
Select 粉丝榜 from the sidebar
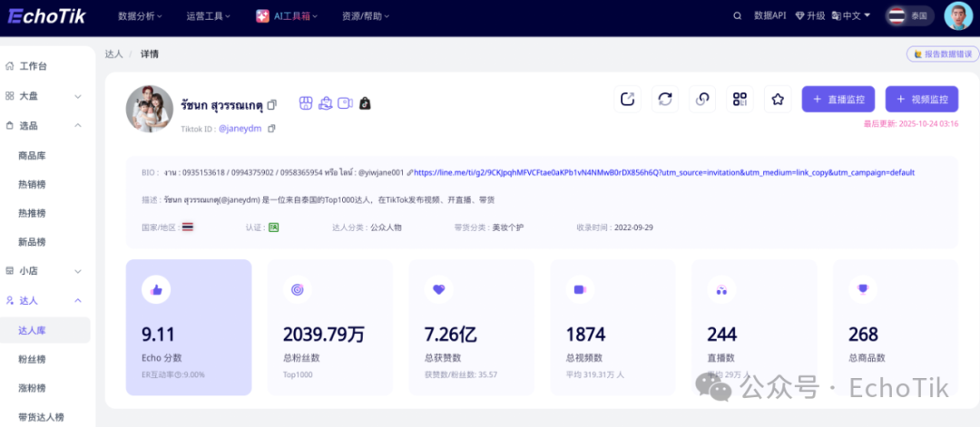click(33, 360)
